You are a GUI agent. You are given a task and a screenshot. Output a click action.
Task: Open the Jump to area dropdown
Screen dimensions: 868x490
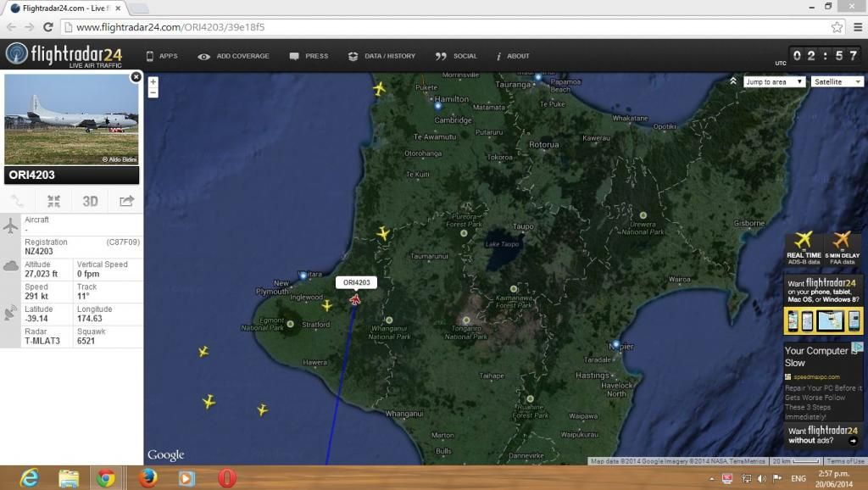point(774,81)
